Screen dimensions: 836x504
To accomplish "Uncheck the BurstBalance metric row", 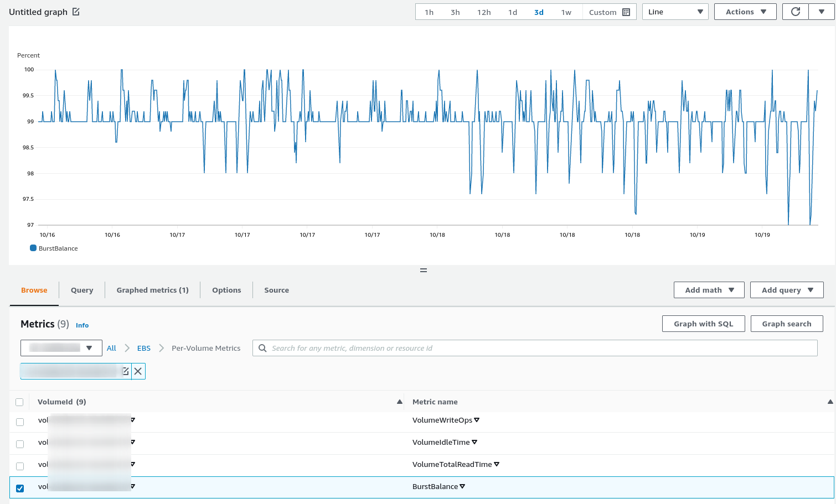I will pyautogui.click(x=20, y=488).
